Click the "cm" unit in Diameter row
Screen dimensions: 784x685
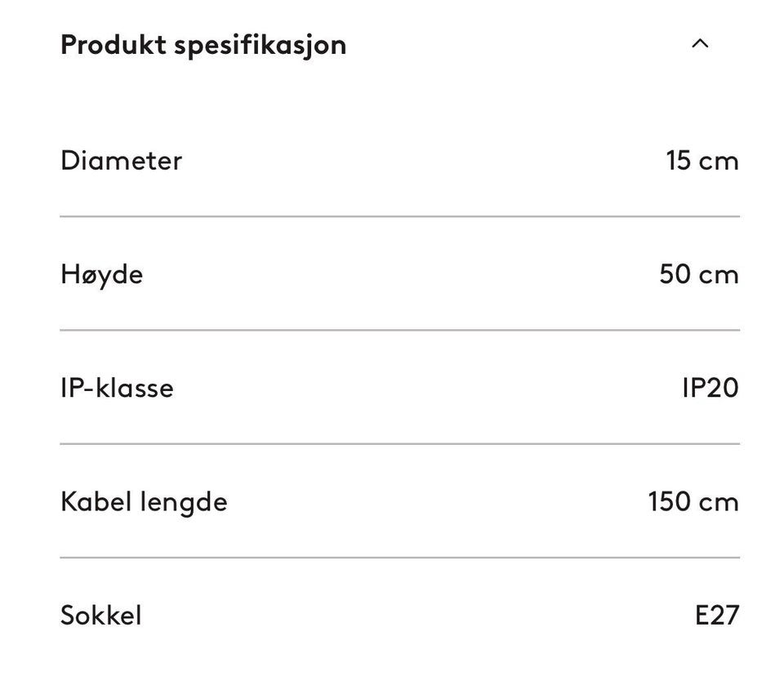pyautogui.click(x=719, y=161)
